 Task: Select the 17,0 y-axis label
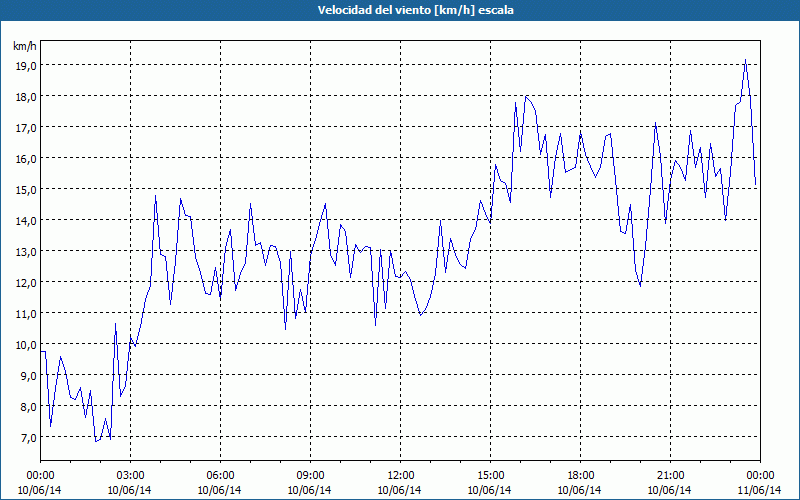26,128
